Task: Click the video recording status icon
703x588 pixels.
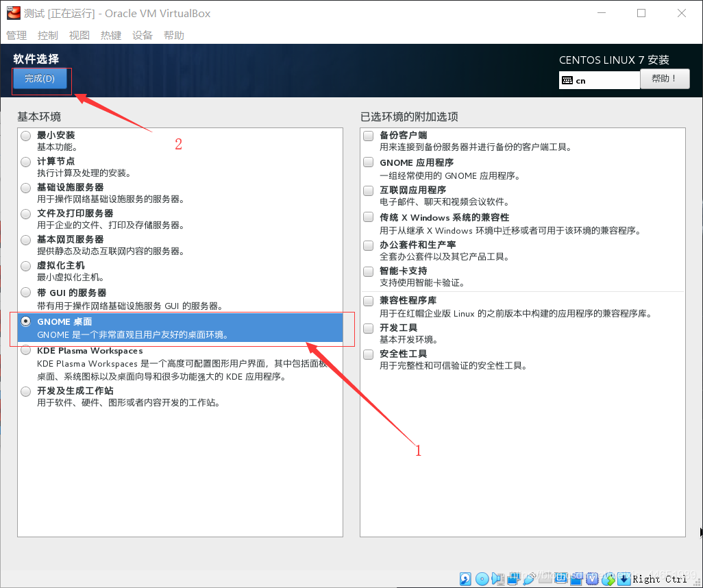Action: 576,579
